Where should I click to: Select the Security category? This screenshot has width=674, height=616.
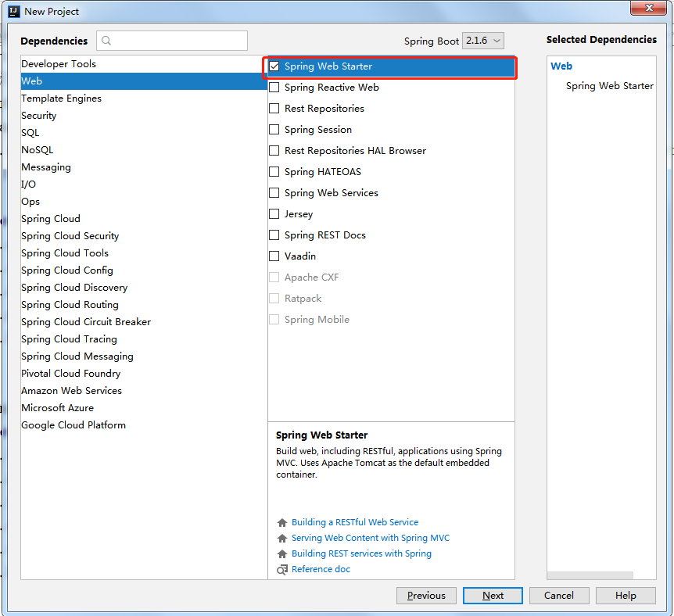(144, 115)
